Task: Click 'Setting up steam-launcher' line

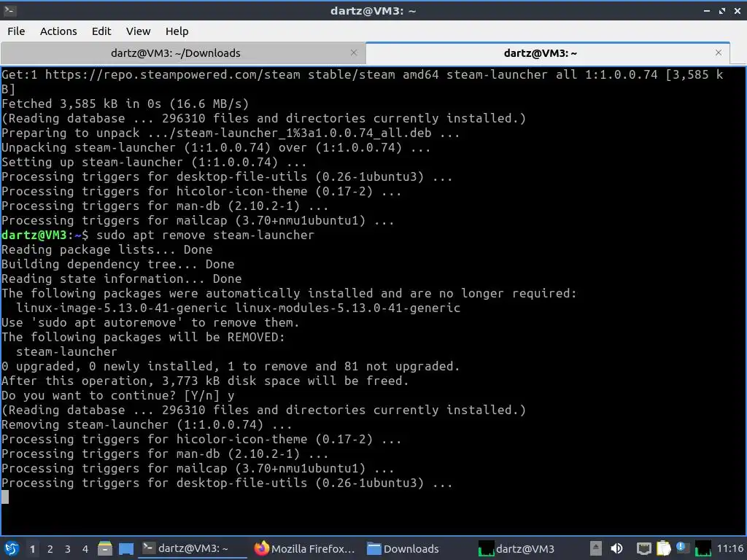Action: (x=154, y=162)
